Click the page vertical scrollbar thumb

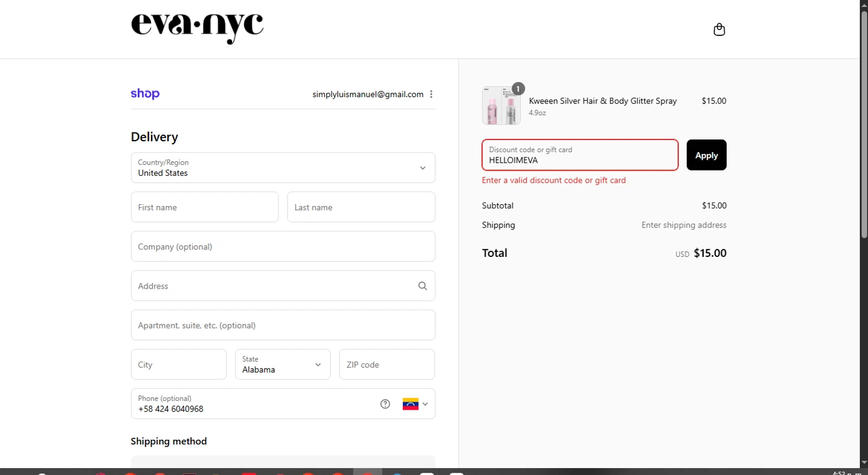864,124
